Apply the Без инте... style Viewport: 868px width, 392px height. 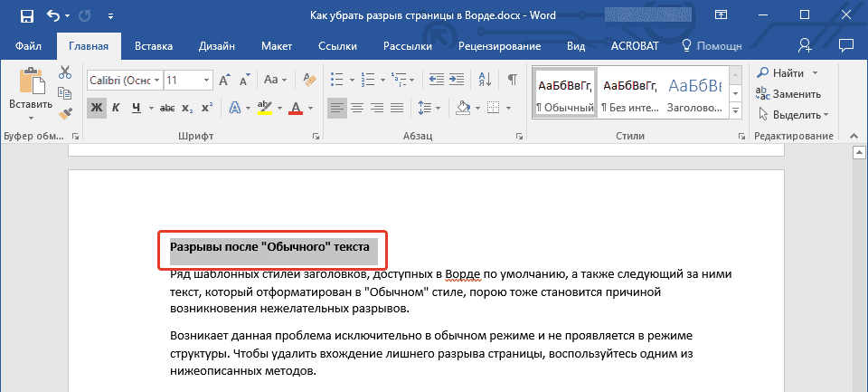(x=630, y=94)
